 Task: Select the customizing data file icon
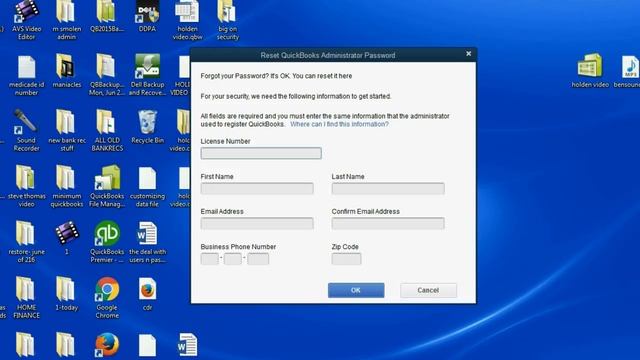point(147,187)
